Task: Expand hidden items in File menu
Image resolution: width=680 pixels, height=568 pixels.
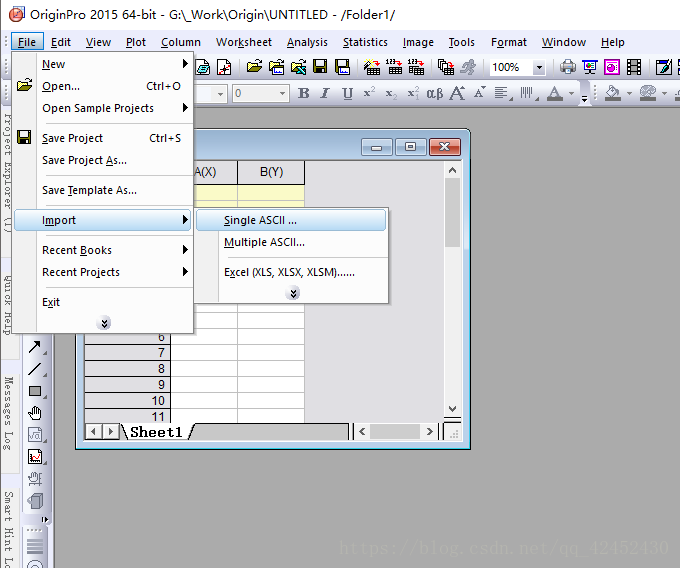Action: coord(104,323)
